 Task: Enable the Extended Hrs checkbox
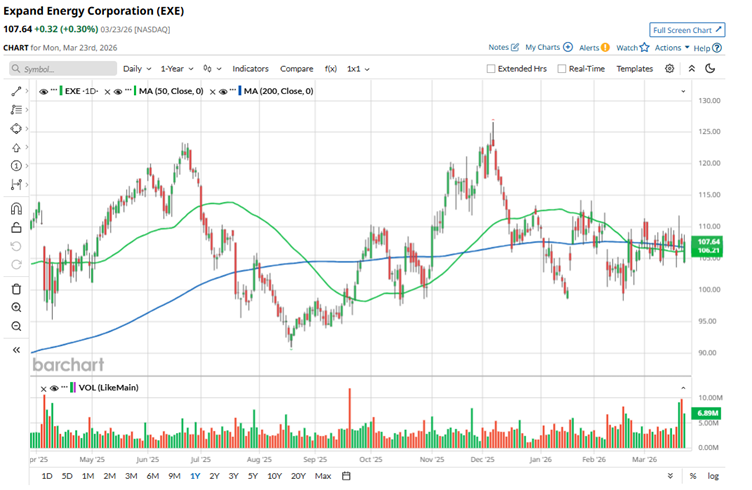coord(491,69)
